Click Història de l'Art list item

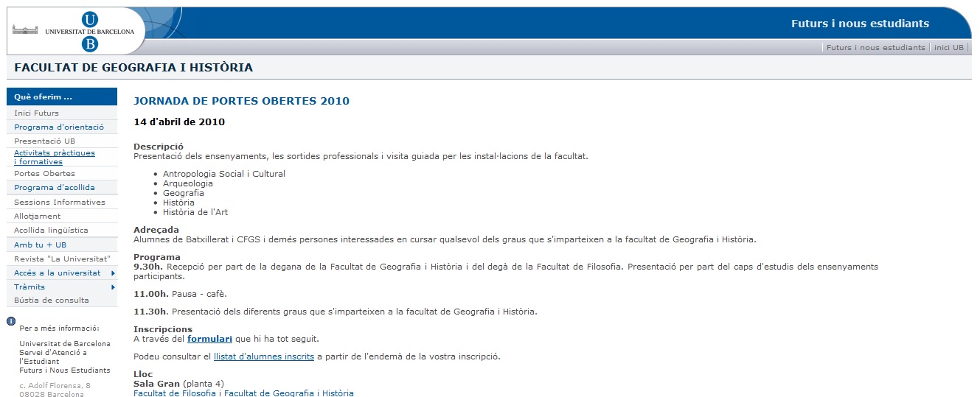[x=195, y=212]
